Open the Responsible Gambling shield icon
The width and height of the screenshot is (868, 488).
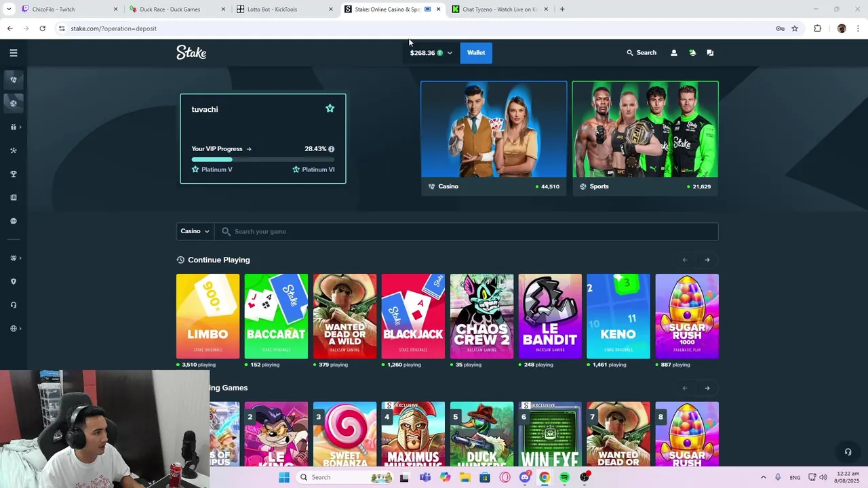(13, 282)
